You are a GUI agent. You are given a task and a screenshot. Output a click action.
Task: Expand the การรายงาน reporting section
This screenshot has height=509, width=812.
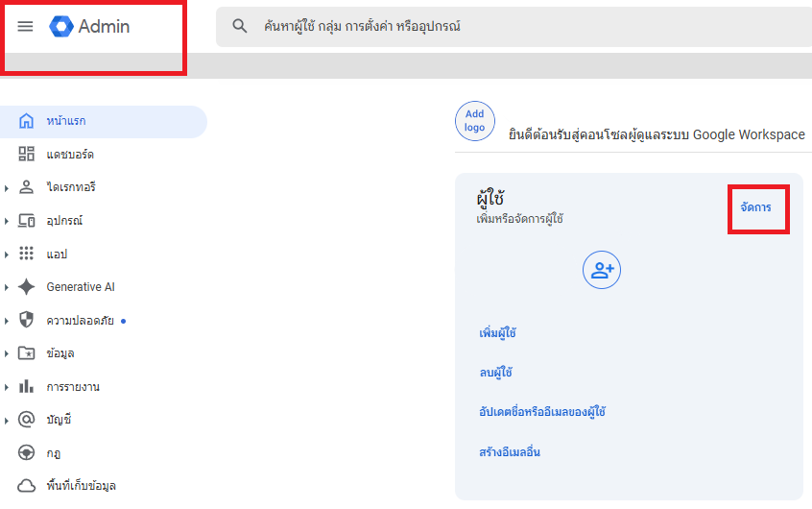pos(7,387)
